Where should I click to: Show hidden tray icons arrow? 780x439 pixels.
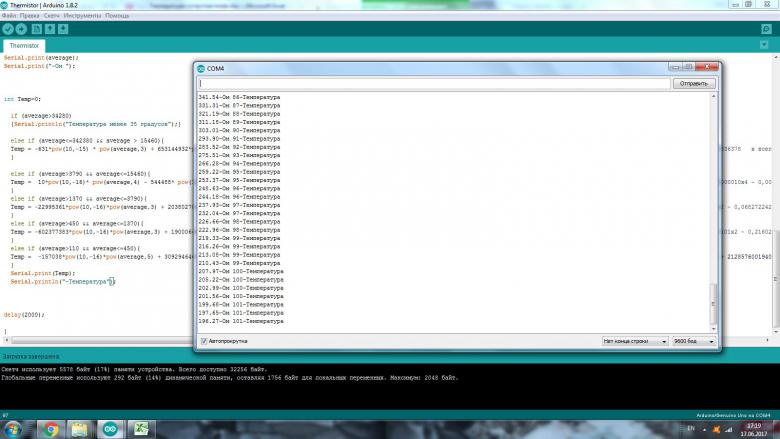click(x=704, y=430)
